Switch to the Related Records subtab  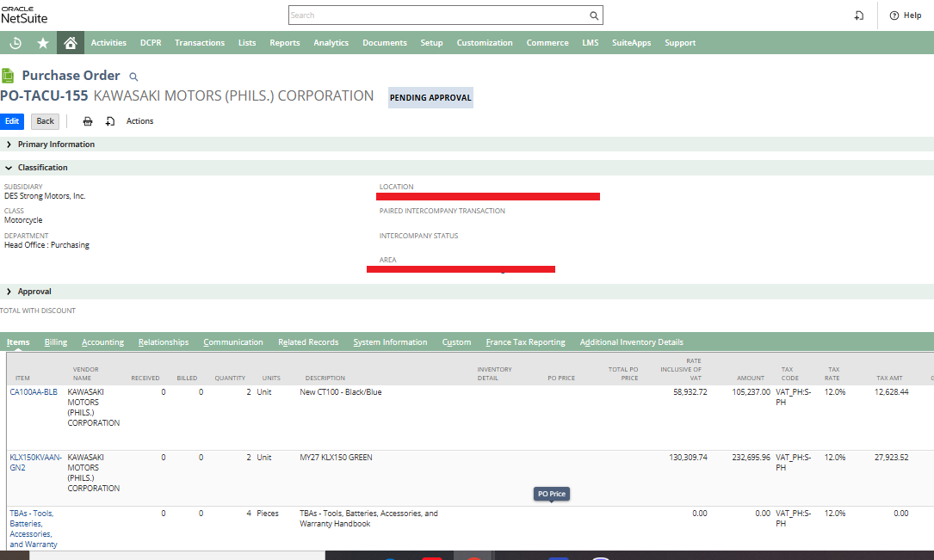pyautogui.click(x=308, y=342)
